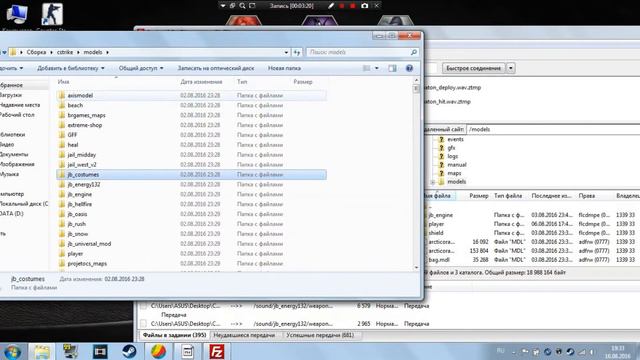Click the Explorer scrollbar down arrow
The height and width of the screenshot is (360, 640).
[x=416, y=268]
